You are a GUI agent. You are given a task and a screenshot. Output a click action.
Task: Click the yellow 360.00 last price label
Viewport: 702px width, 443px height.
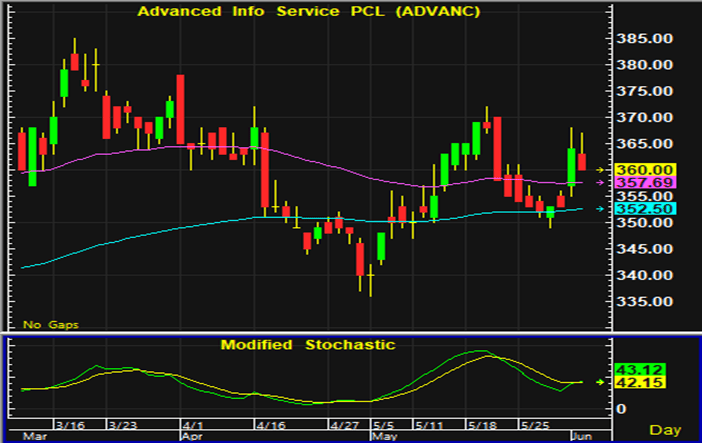(x=645, y=170)
